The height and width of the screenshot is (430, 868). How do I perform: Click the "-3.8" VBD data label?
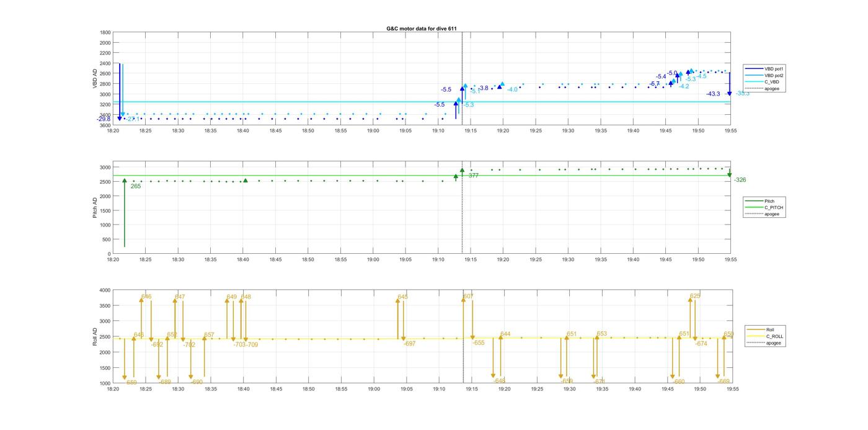point(483,88)
